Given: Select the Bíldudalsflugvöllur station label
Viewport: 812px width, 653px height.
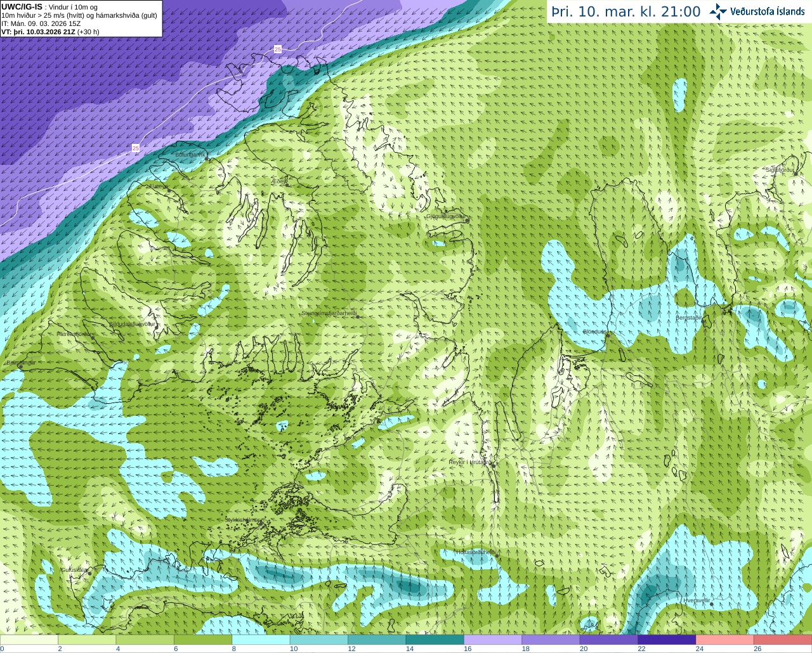Looking at the screenshot, I should point(132,324).
